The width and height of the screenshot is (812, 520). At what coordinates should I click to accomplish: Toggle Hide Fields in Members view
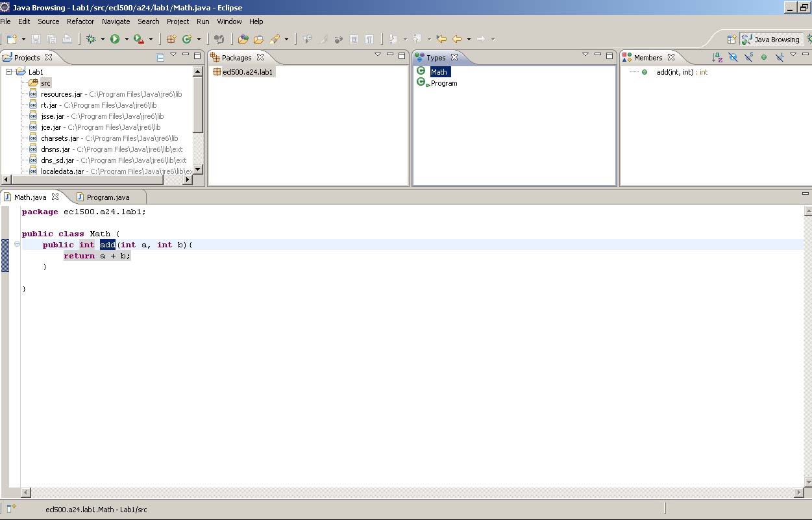pyautogui.click(x=733, y=57)
